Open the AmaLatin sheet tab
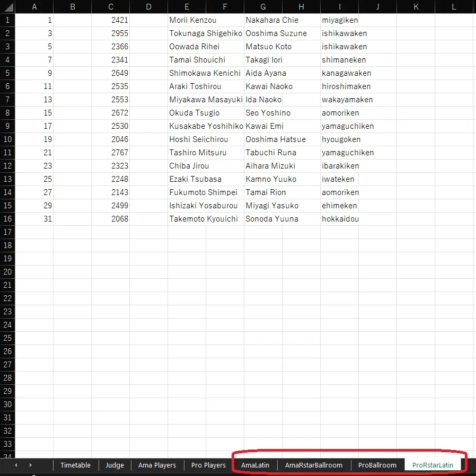Image resolution: width=476 pixels, height=476 pixels. click(x=255, y=465)
